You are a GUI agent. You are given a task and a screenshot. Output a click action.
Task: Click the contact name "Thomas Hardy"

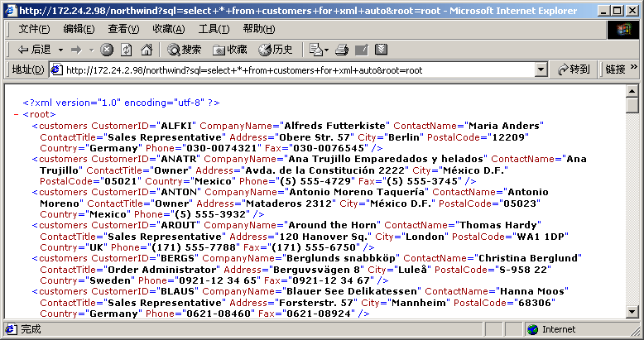point(498,225)
